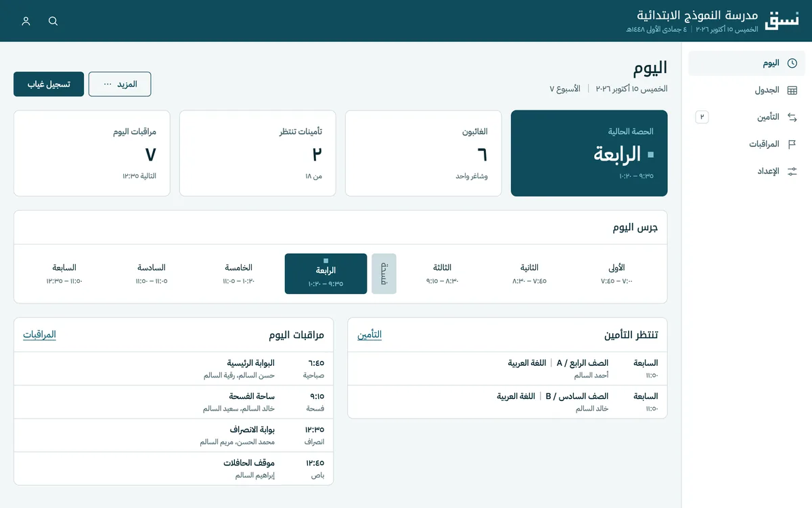
Task: Select period الثانية in جرس اليوم
Action: 530,274
